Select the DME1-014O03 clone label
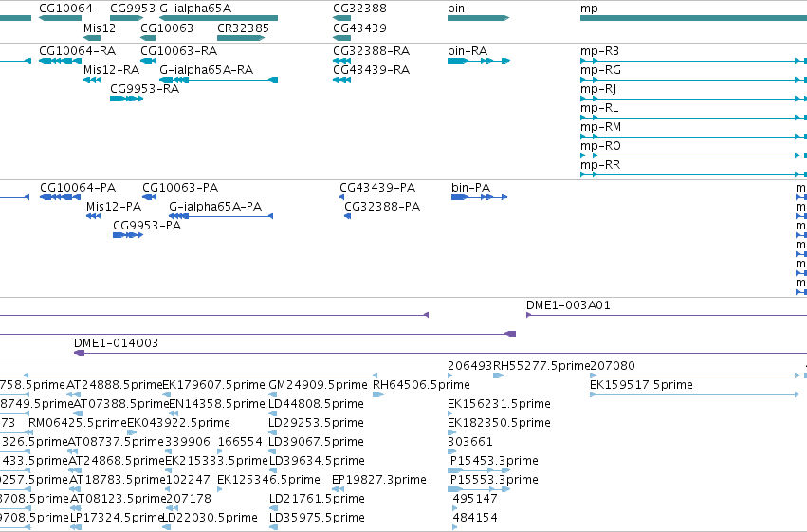The image size is (807, 532). (x=116, y=343)
